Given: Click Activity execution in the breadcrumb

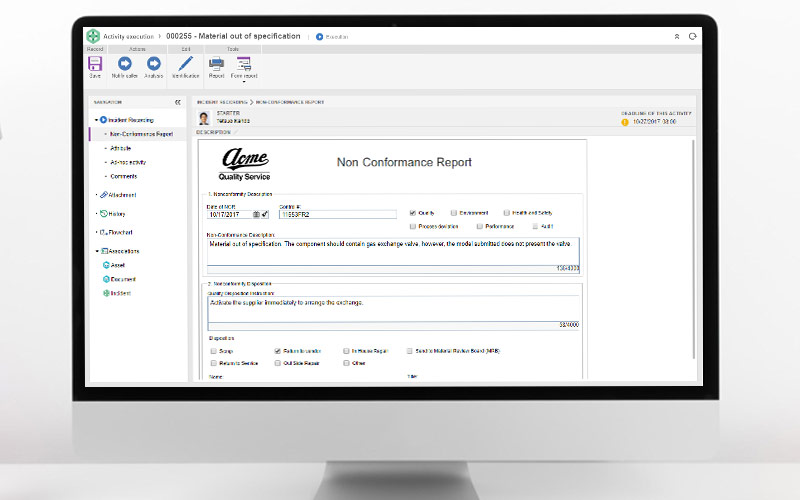Looking at the screenshot, I should pos(128,36).
